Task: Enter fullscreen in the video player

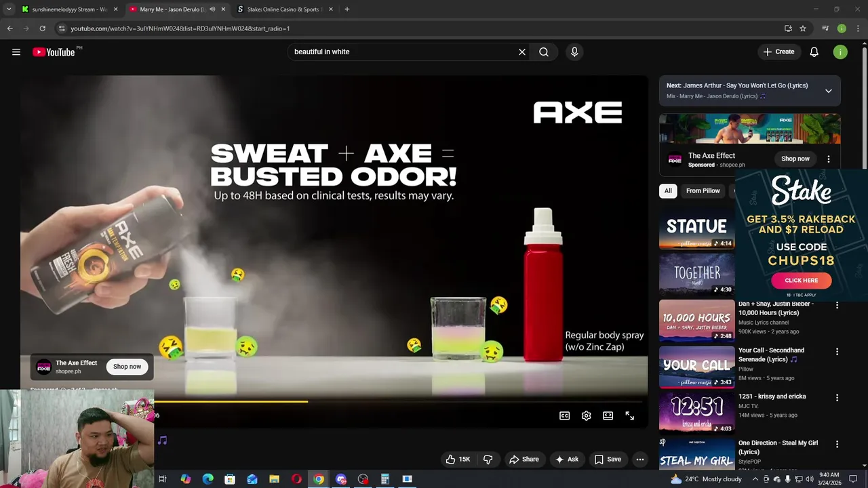Action: [630, 416]
